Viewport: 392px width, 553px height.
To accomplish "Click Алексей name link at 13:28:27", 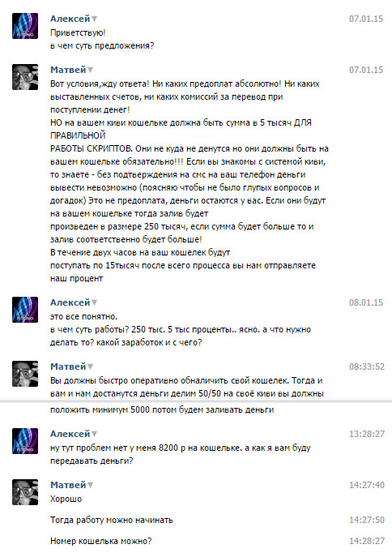I will [70, 434].
